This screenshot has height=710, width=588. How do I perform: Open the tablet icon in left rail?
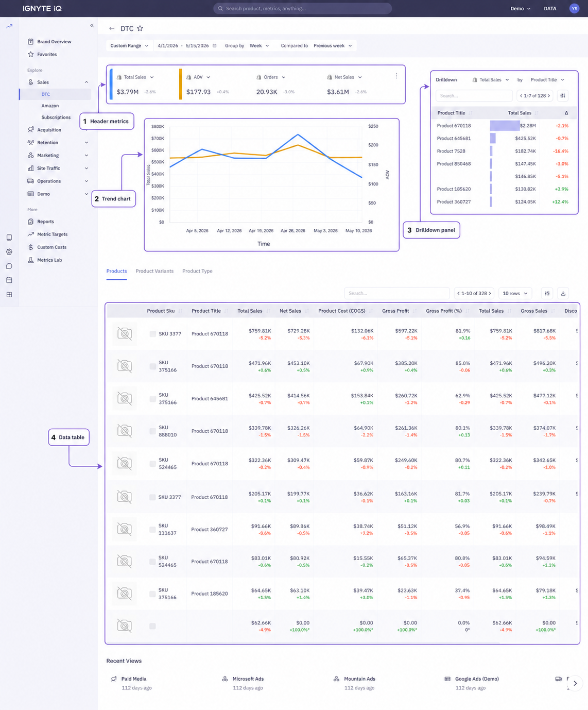(9, 238)
